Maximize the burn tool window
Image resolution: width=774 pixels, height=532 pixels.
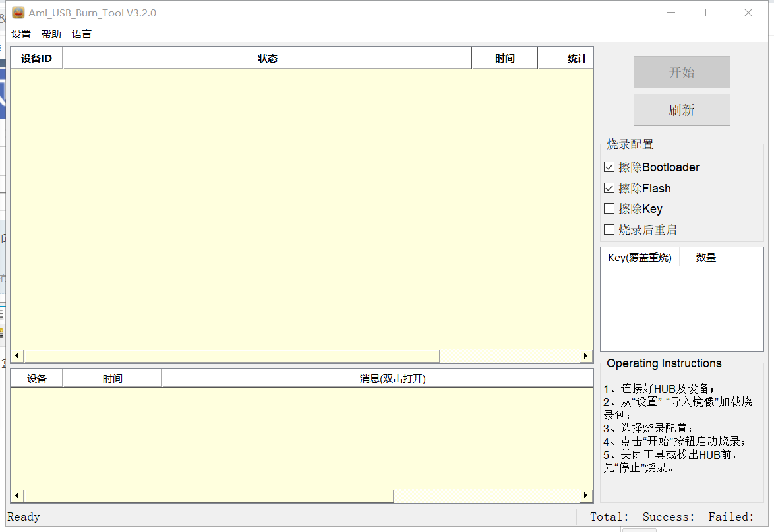[x=709, y=13]
